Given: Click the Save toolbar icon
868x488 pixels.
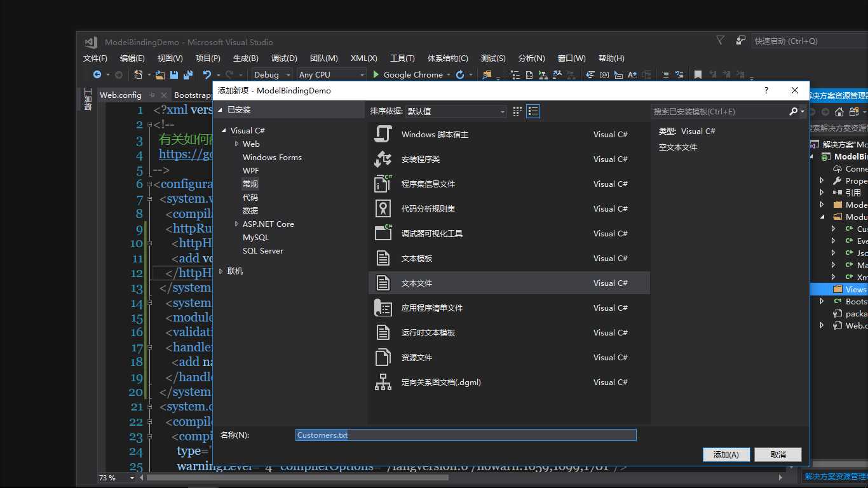Looking at the screenshot, I should (x=173, y=74).
